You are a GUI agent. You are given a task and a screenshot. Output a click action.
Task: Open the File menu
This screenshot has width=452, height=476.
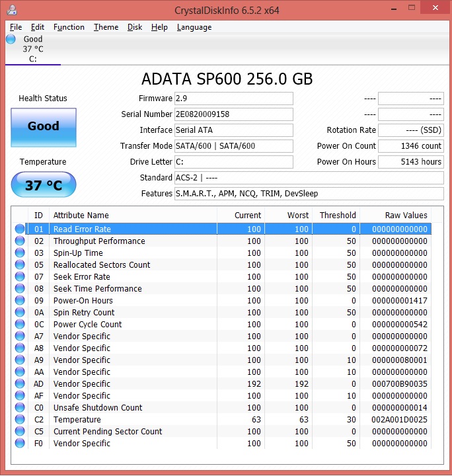pos(16,27)
